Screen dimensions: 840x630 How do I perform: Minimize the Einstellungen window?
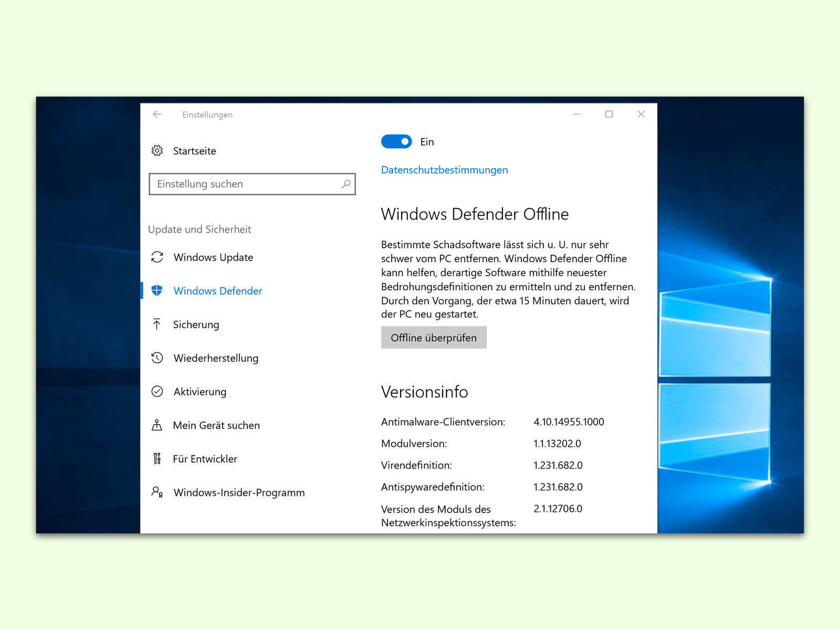click(x=576, y=114)
